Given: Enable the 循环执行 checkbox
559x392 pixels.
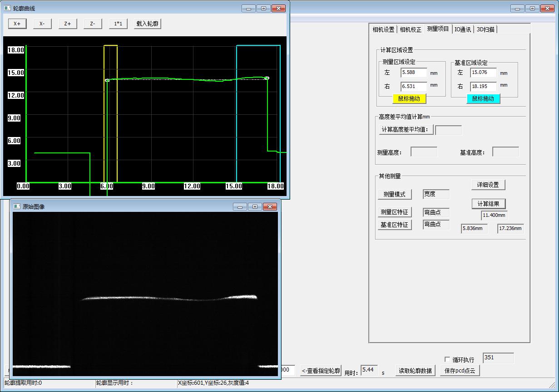Looking at the screenshot, I should [x=448, y=360].
